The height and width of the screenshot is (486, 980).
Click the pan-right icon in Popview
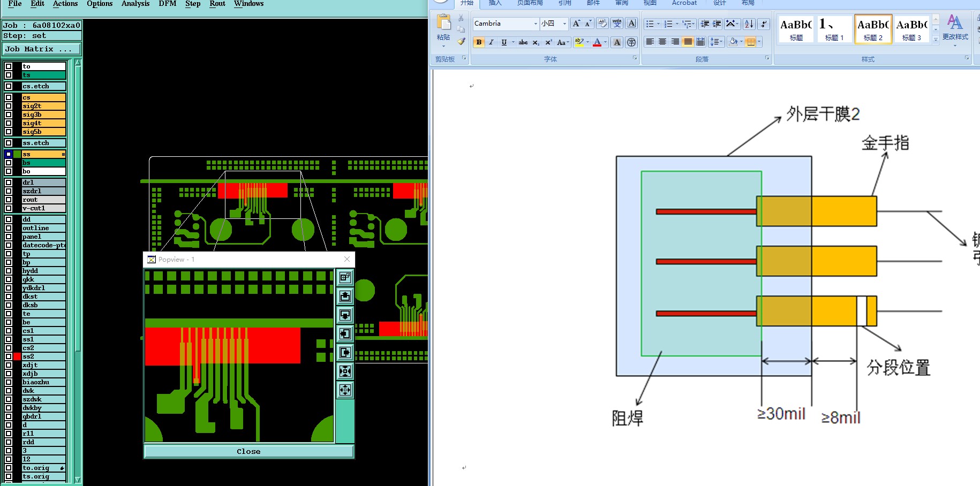(345, 352)
